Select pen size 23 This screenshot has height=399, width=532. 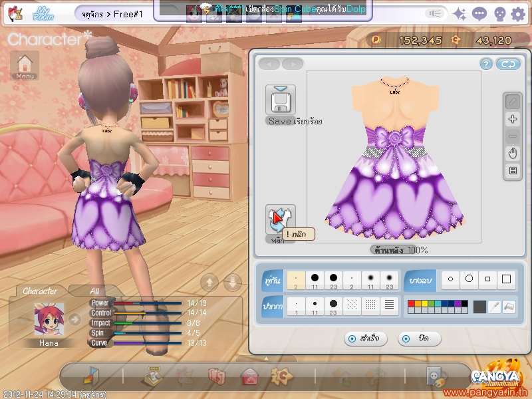[334, 306]
